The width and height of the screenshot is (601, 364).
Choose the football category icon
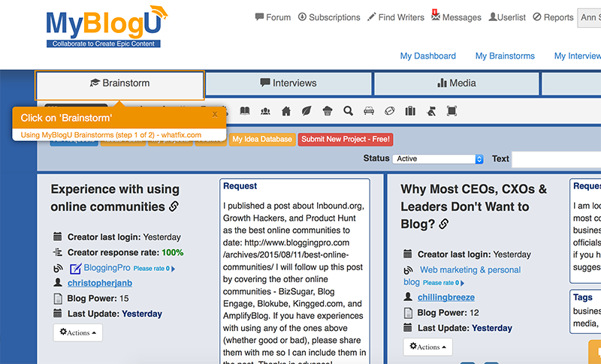pyautogui.click(x=389, y=111)
